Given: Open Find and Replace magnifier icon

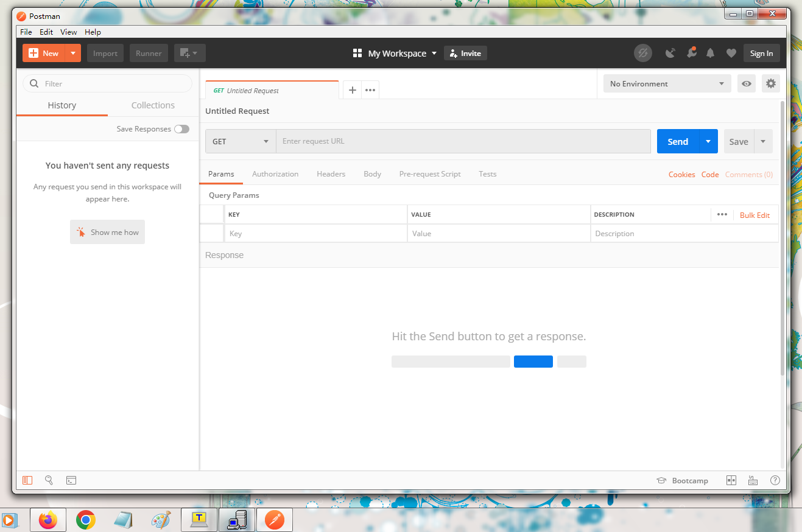Looking at the screenshot, I should pos(49,480).
